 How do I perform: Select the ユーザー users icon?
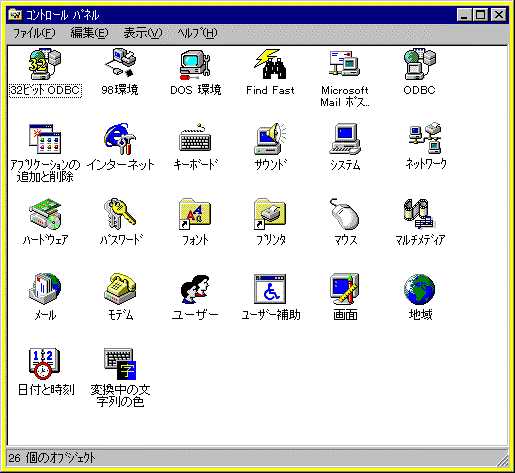point(195,289)
